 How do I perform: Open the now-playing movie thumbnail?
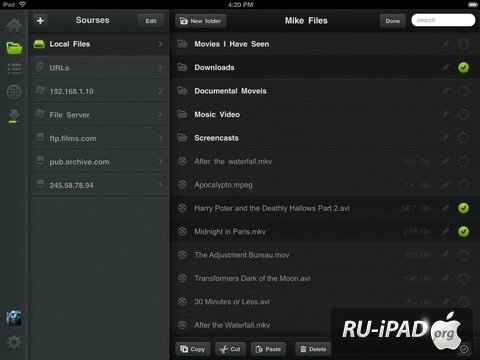(x=14, y=318)
